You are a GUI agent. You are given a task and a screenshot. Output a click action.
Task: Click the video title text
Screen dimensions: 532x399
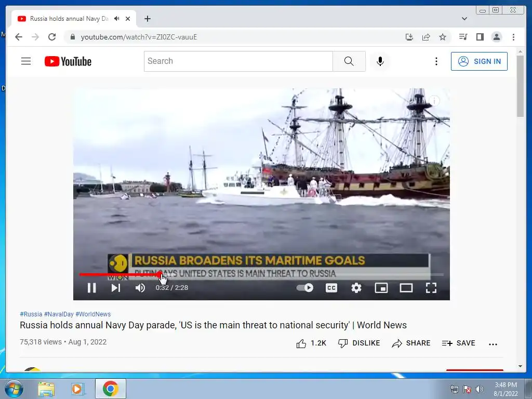[x=213, y=325]
